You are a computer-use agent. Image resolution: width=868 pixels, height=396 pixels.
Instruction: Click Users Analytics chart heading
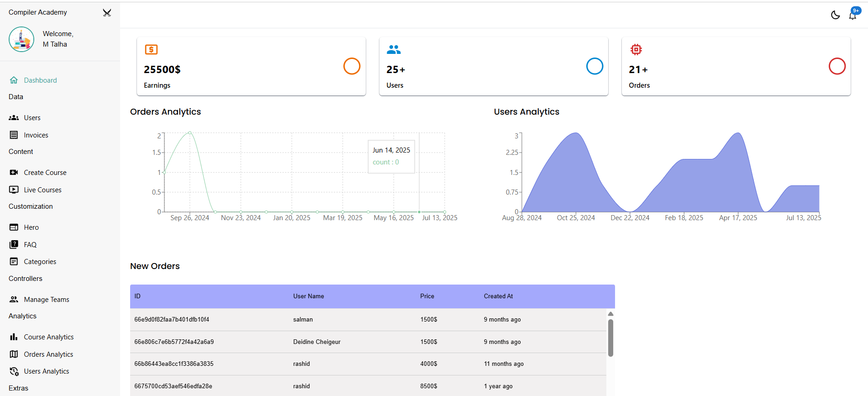(526, 112)
